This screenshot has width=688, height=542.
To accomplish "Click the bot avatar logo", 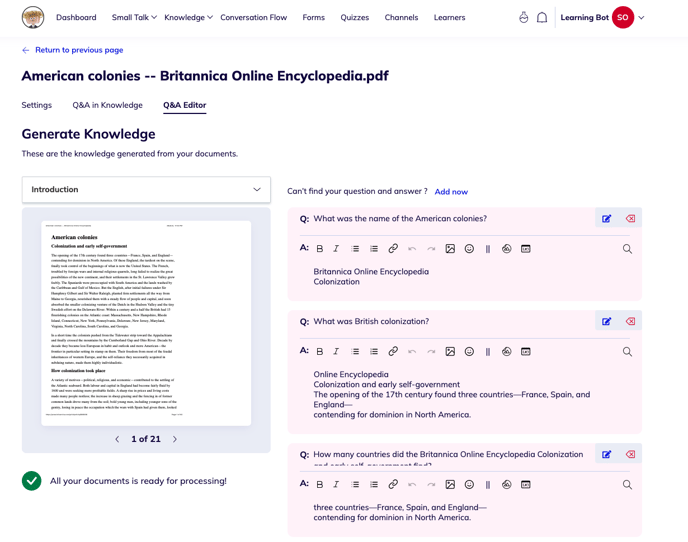I will (x=33, y=18).
